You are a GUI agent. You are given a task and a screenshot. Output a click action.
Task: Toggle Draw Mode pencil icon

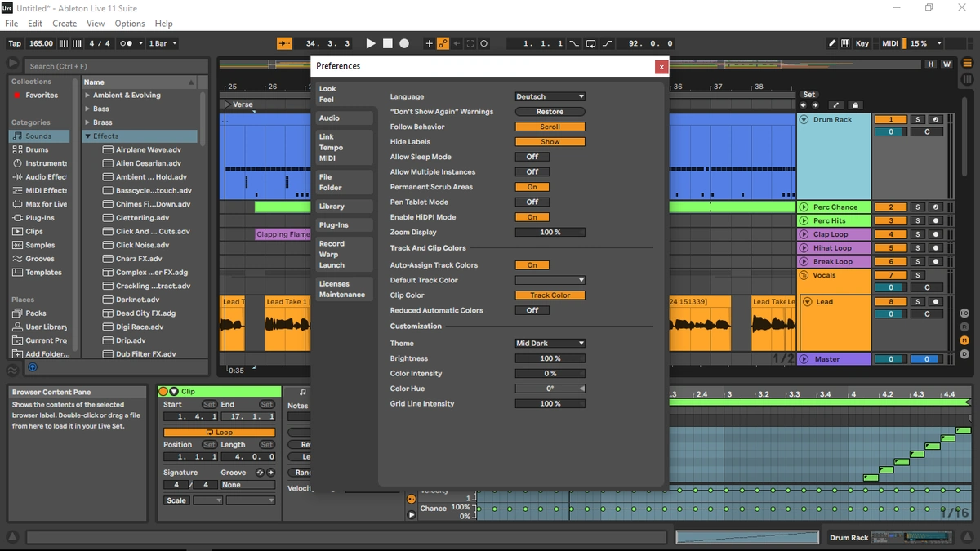point(832,43)
